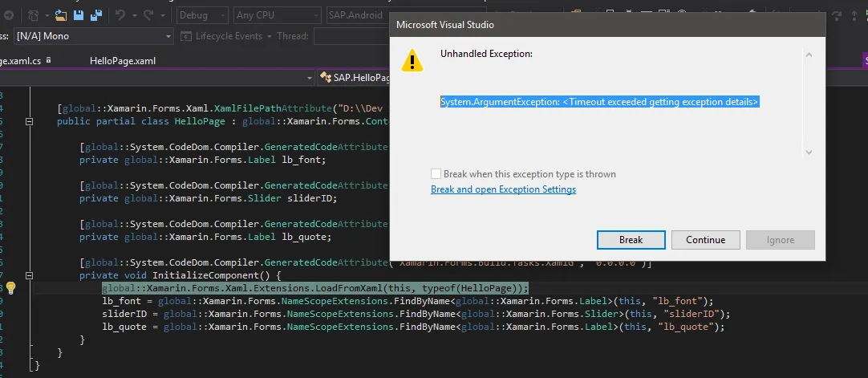
Task: Save the current file with Save icon
Action: coord(79,15)
